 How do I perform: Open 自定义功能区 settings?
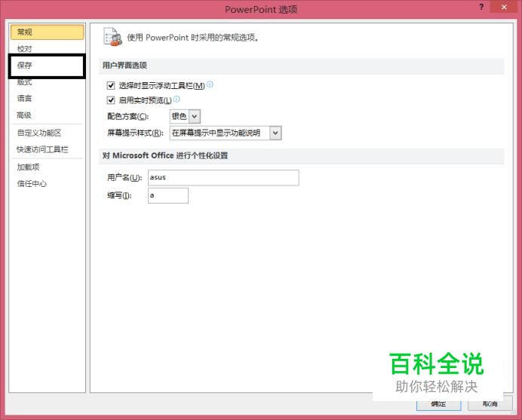pyautogui.click(x=48, y=133)
